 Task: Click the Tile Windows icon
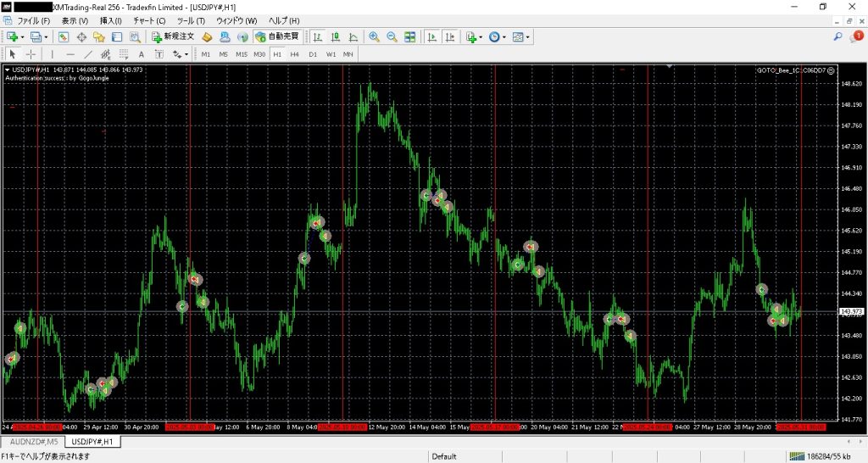pos(410,37)
